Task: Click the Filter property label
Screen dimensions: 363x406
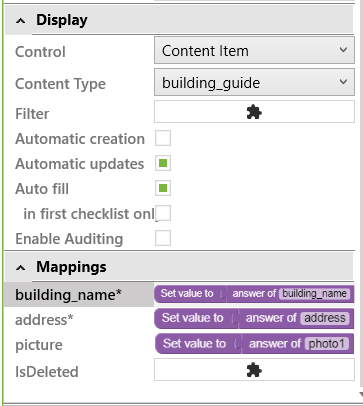Action: tap(32, 114)
